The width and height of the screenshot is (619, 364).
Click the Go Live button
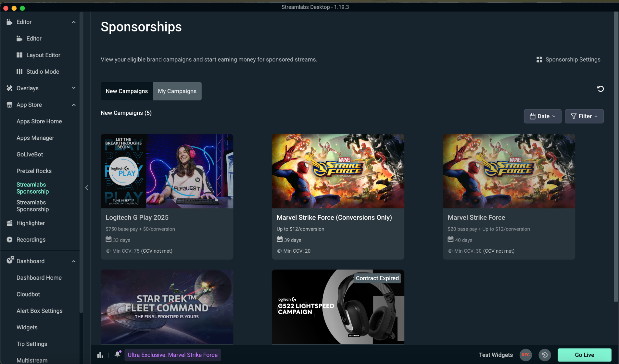[x=584, y=355]
